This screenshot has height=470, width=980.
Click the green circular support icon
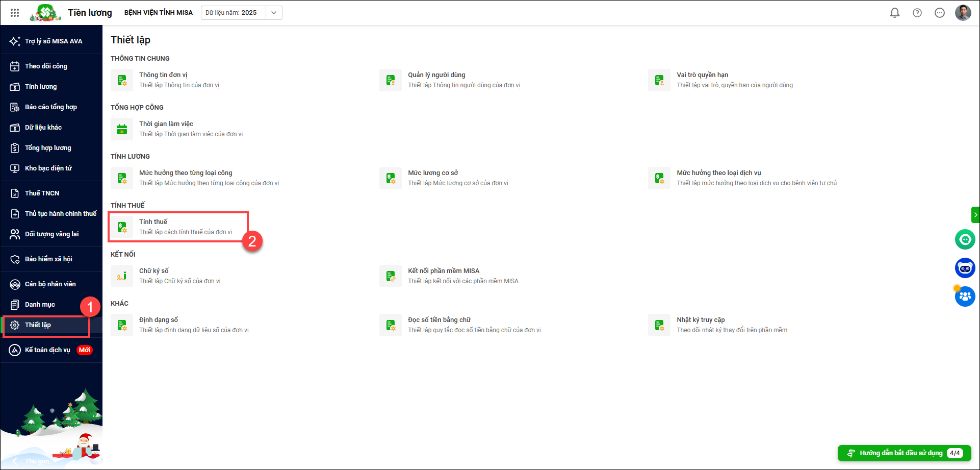click(965, 239)
